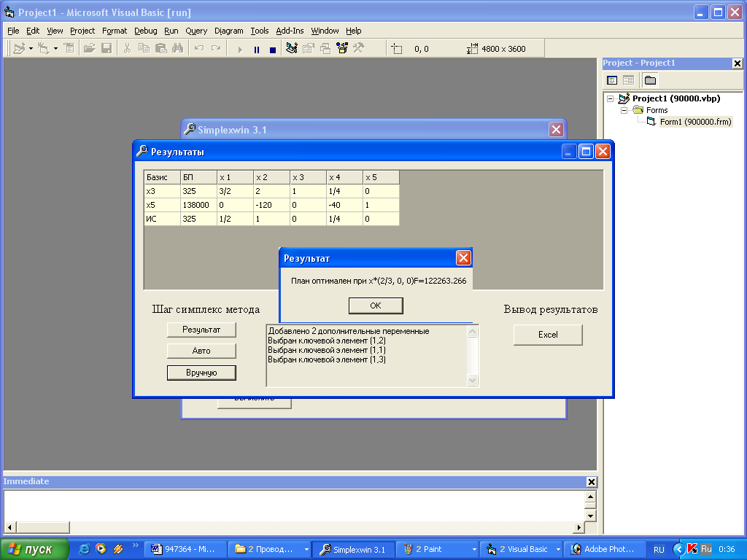Open the Properties Window toolbar icon
747x560 pixels.
(309, 49)
